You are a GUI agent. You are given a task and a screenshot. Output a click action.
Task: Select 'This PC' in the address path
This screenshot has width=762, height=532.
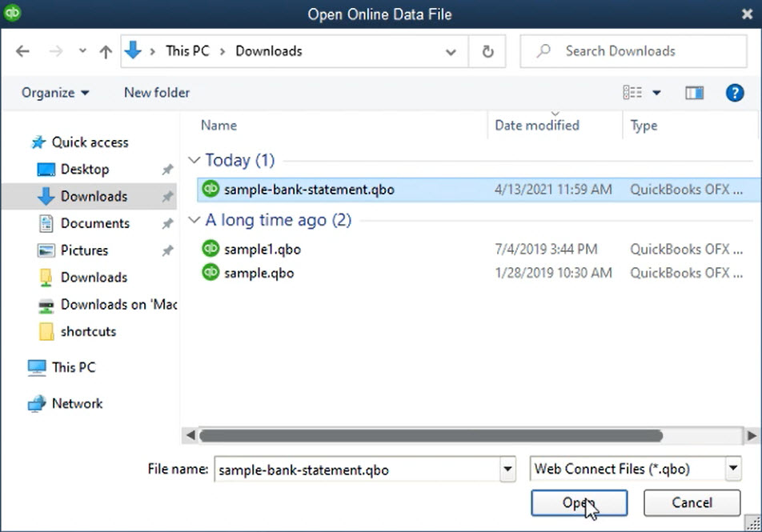pyautogui.click(x=187, y=51)
